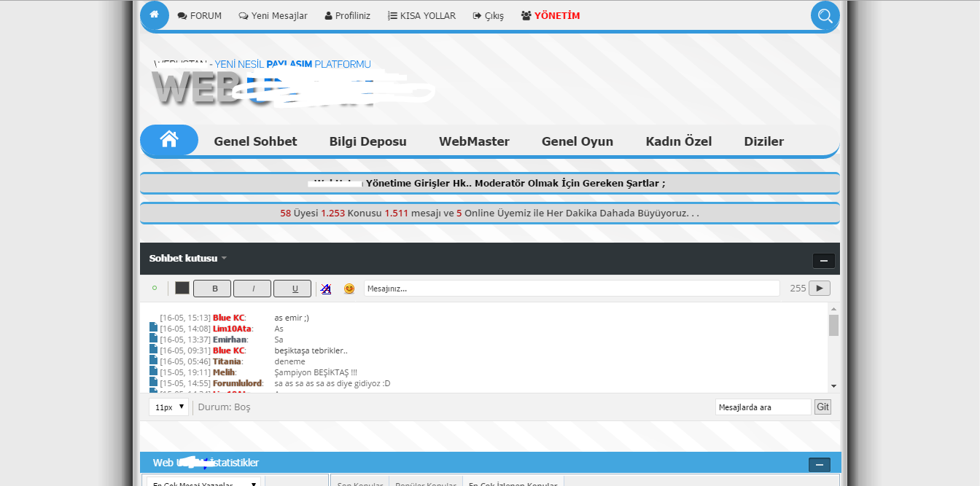Click the shoutbox scrollbar up arrow

point(833,310)
